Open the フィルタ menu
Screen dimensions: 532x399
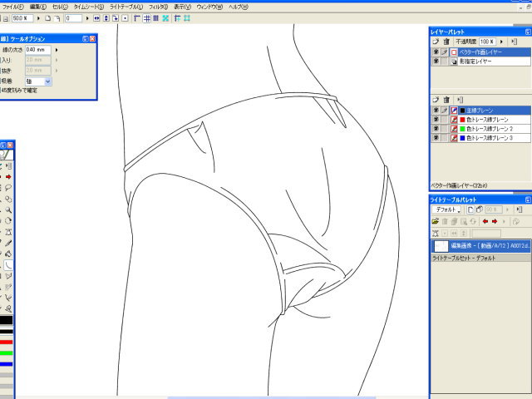point(158,6)
